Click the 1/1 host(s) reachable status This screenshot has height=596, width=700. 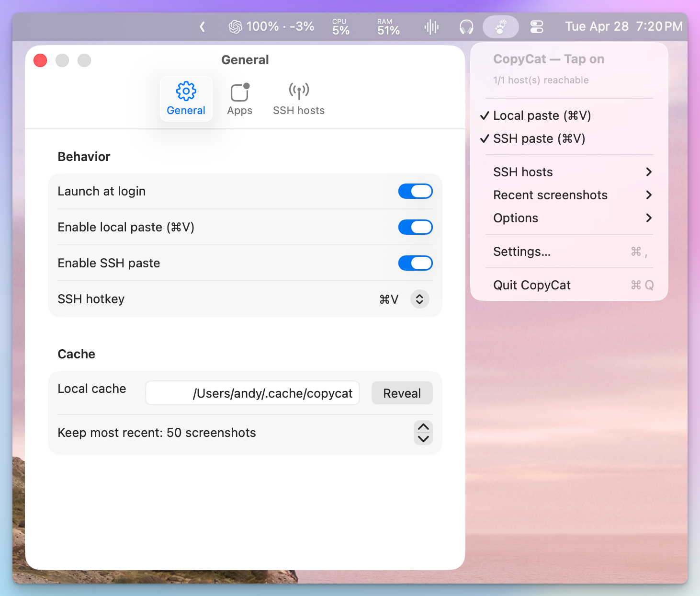point(541,80)
